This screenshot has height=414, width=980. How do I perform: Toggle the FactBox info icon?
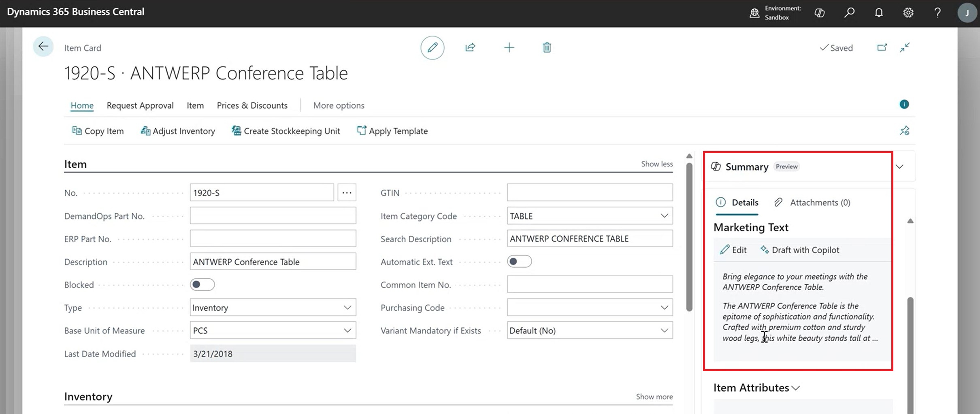pos(904,105)
